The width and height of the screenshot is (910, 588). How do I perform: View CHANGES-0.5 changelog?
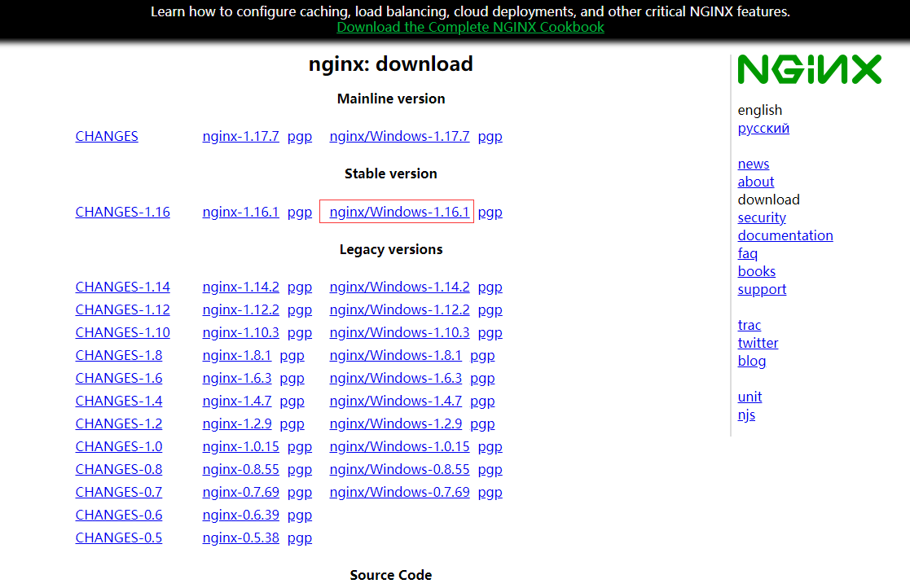pyautogui.click(x=119, y=538)
